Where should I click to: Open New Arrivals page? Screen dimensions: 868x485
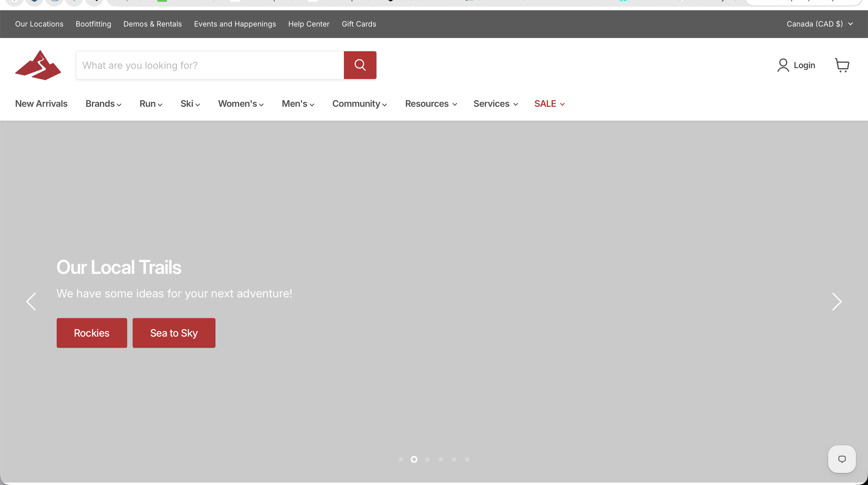click(41, 103)
